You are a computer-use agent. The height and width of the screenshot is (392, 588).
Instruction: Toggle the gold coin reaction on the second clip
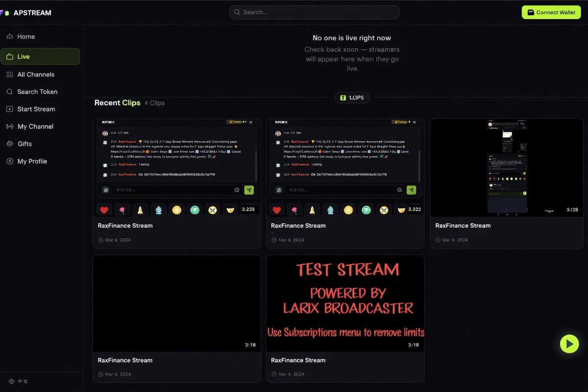[348, 209]
